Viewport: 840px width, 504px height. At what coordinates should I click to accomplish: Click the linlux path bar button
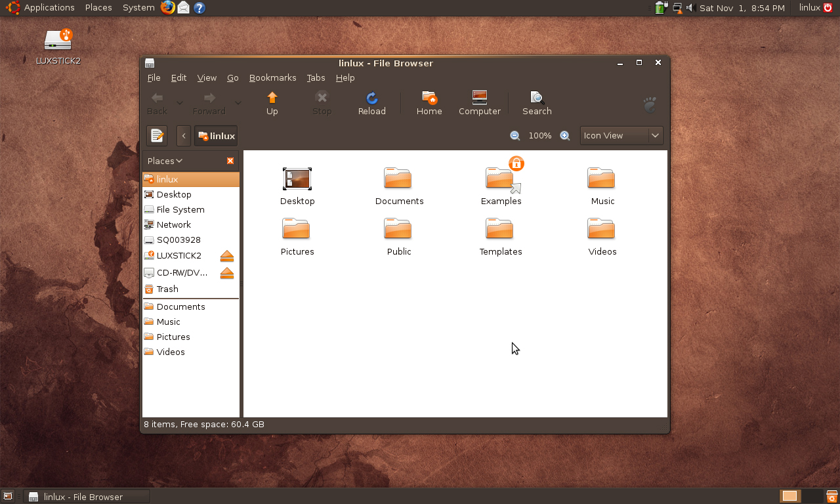click(216, 136)
